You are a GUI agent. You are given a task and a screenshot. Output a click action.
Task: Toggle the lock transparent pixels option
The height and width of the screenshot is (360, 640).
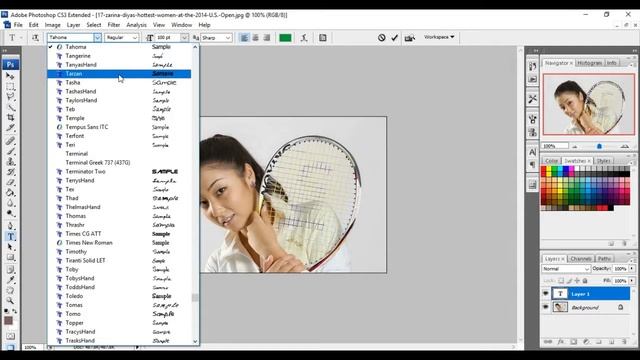click(x=561, y=281)
